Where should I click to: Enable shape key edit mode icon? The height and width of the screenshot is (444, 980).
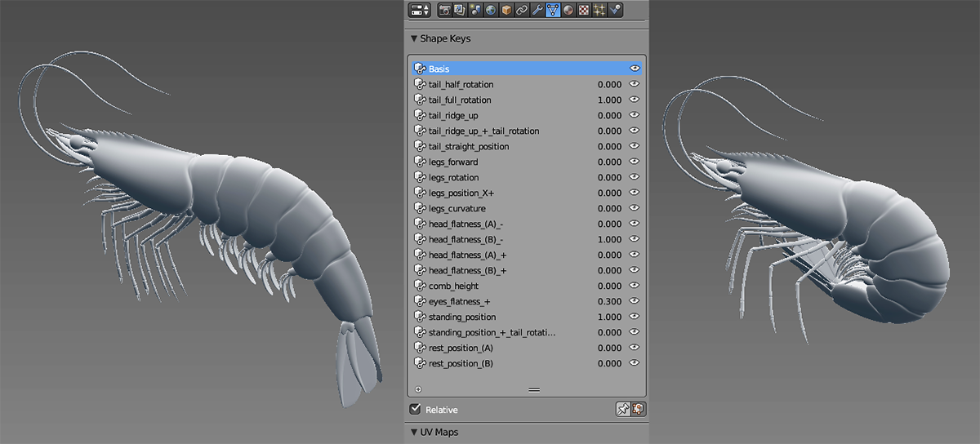pyautogui.click(x=638, y=409)
